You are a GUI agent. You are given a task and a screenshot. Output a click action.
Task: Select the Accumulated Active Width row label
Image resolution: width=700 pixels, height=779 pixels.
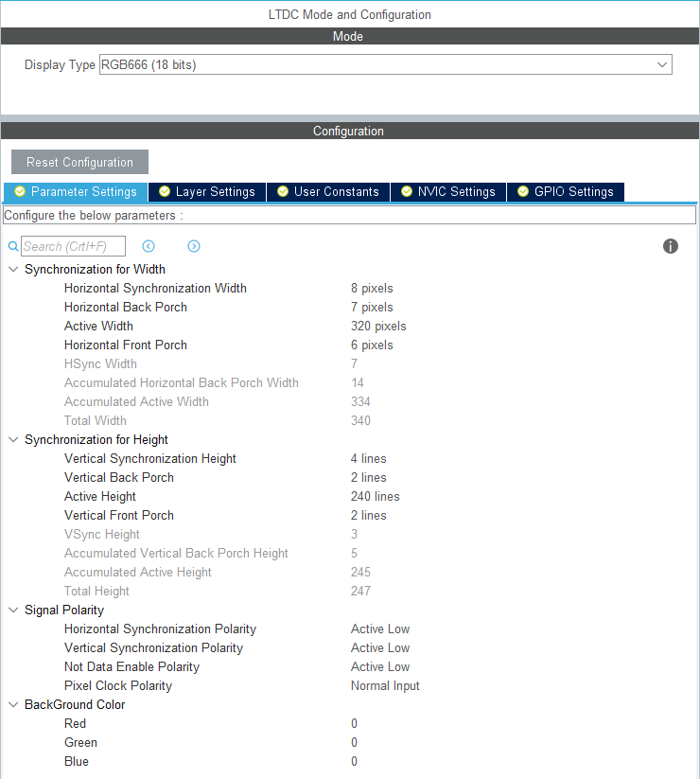(x=136, y=401)
